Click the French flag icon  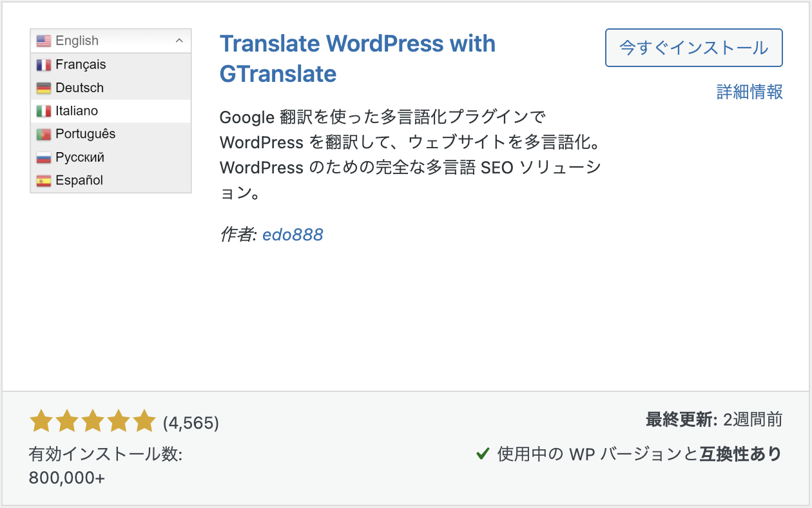coord(44,64)
